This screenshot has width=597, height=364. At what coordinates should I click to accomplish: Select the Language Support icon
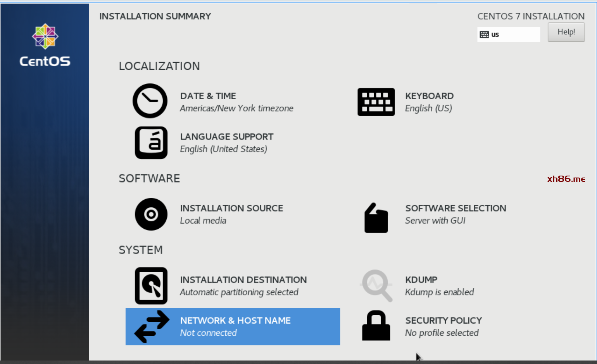click(151, 143)
